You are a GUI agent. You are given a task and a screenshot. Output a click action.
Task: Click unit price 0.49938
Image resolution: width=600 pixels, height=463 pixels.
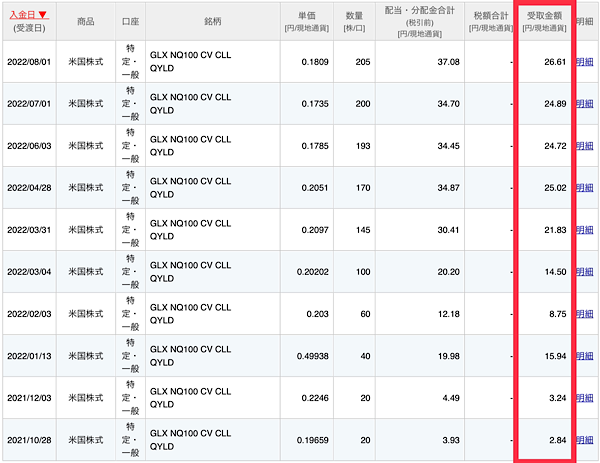[313, 356]
